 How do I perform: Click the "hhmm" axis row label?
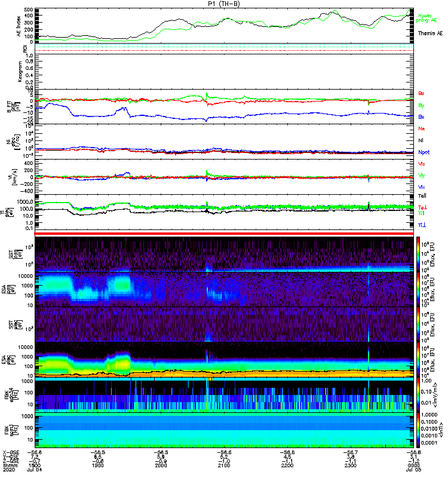[x=10, y=465]
